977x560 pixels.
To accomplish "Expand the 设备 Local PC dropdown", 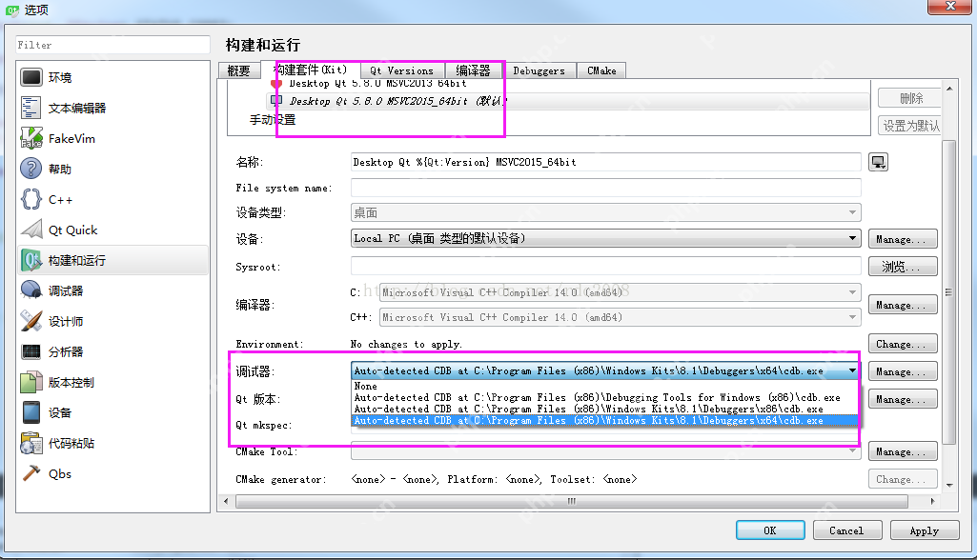I will (605, 239).
